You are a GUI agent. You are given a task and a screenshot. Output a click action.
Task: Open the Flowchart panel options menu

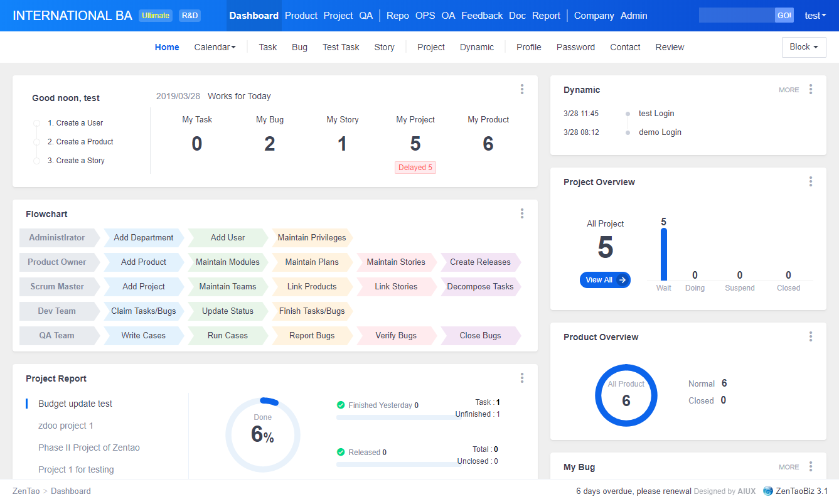tap(521, 213)
